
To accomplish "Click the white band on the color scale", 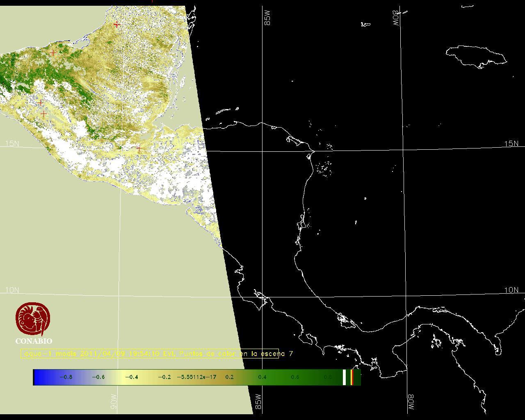I will pyautogui.click(x=345, y=377).
